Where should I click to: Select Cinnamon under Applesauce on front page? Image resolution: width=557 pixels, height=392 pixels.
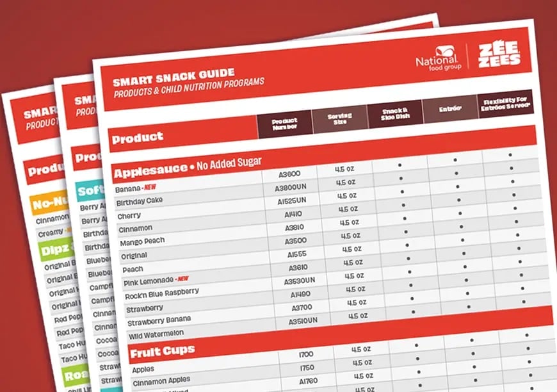point(135,229)
